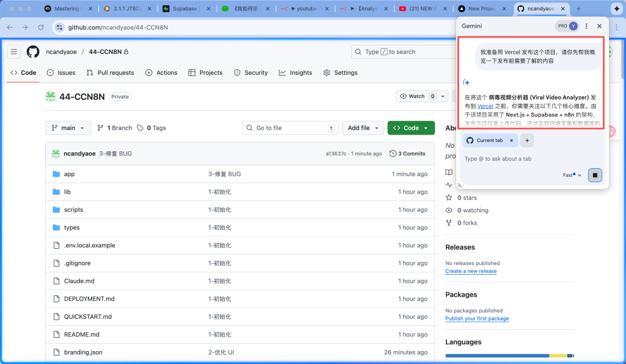Reload the current page

tap(41, 27)
